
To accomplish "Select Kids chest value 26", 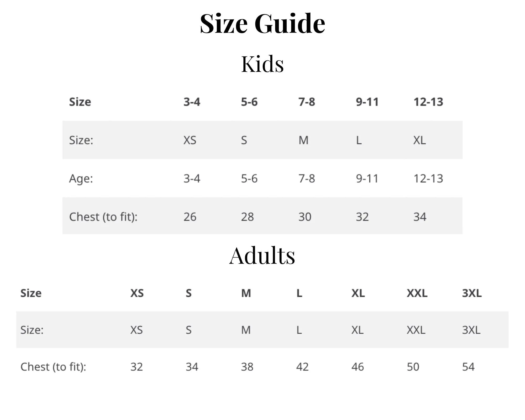I will (x=190, y=217).
